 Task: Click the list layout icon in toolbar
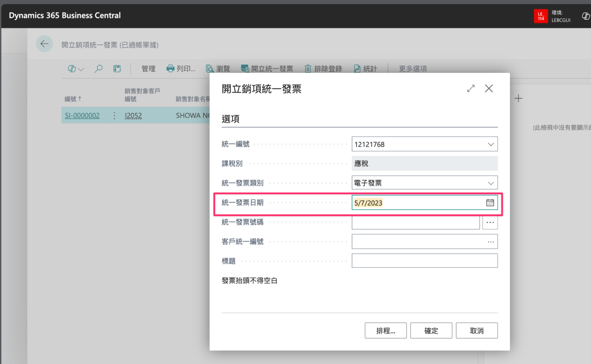coord(117,69)
